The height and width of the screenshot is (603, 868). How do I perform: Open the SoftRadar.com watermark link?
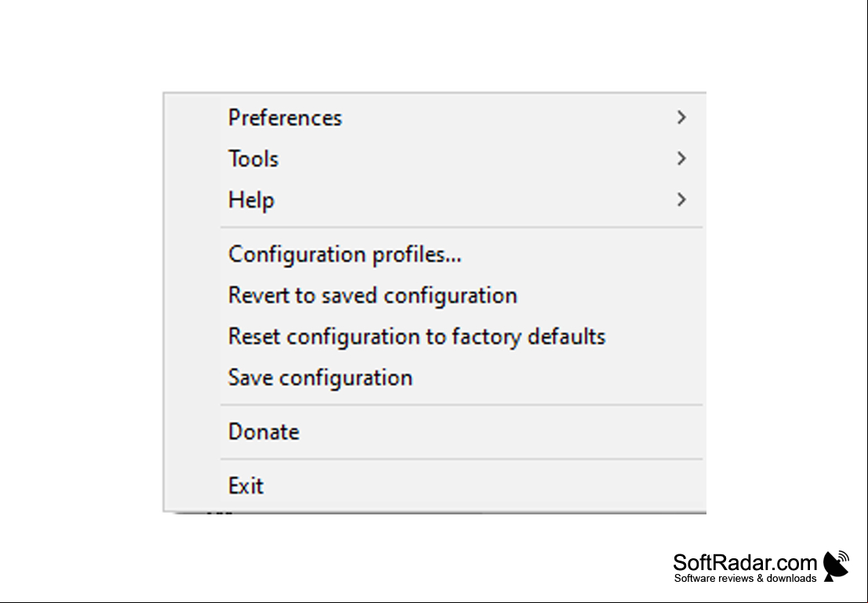745,562
